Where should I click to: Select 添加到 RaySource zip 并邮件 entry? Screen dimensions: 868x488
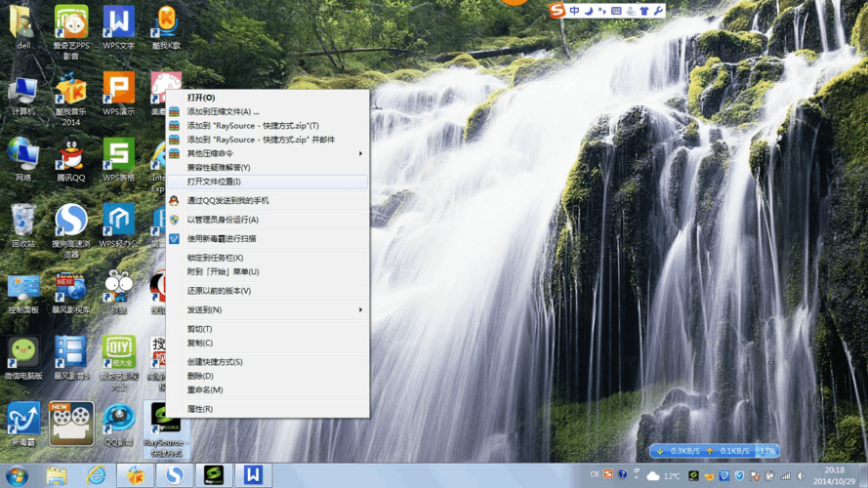pos(268,140)
